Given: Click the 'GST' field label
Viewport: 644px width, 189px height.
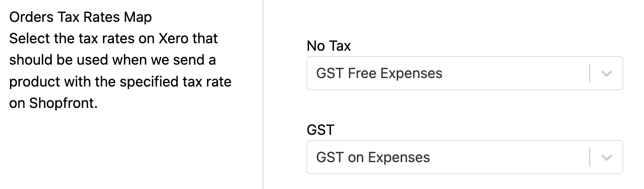Looking at the screenshot, I should [321, 130].
